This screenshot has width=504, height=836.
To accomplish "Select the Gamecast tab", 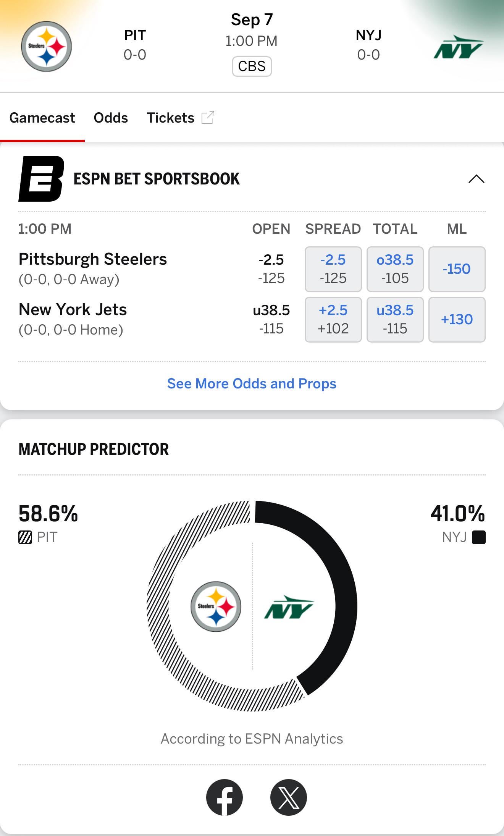I will click(x=42, y=118).
